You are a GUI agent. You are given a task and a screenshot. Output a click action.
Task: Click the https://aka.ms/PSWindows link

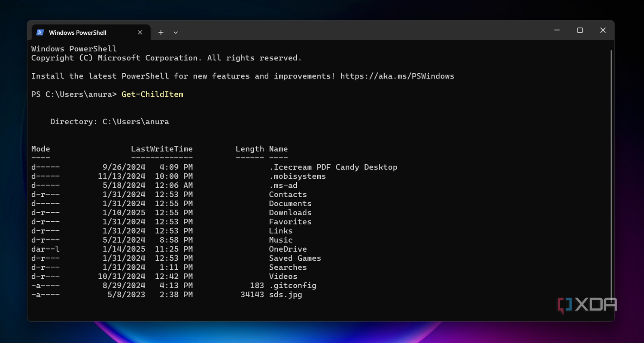[x=397, y=76]
